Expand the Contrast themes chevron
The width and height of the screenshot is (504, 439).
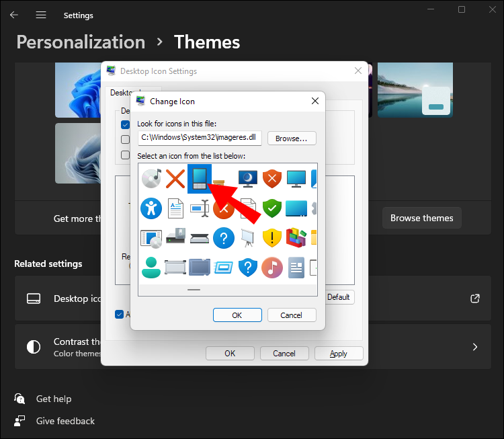(475, 347)
